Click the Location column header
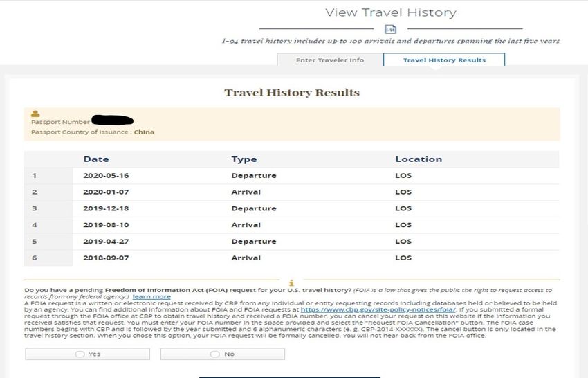This screenshot has height=378, width=588. click(x=419, y=159)
